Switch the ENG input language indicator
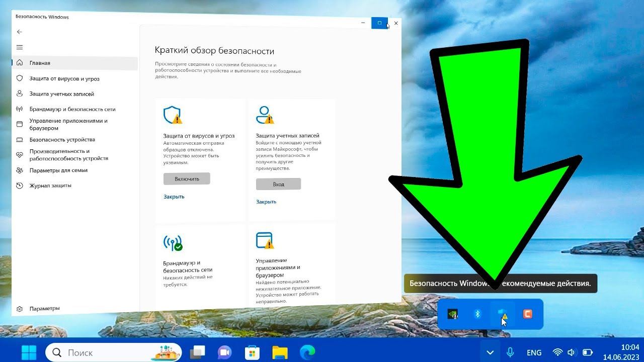644x362 pixels. point(534,352)
